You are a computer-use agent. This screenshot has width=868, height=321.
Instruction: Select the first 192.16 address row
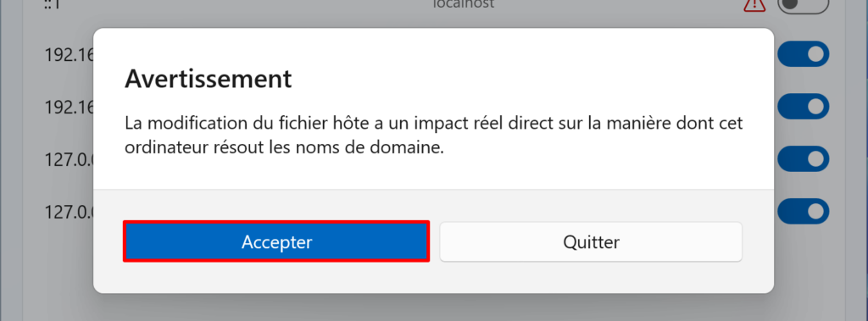[69, 55]
